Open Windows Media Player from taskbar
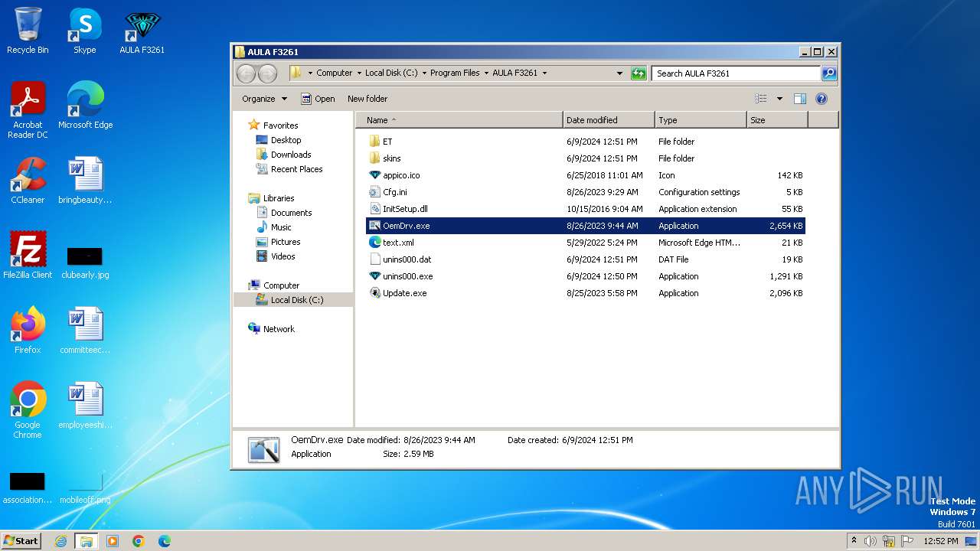Image resolution: width=980 pixels, height=551 pixels. point(113,541)
